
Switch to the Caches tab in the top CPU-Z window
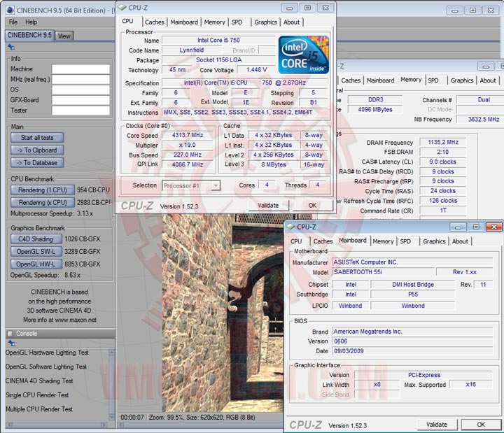(154, 22)
